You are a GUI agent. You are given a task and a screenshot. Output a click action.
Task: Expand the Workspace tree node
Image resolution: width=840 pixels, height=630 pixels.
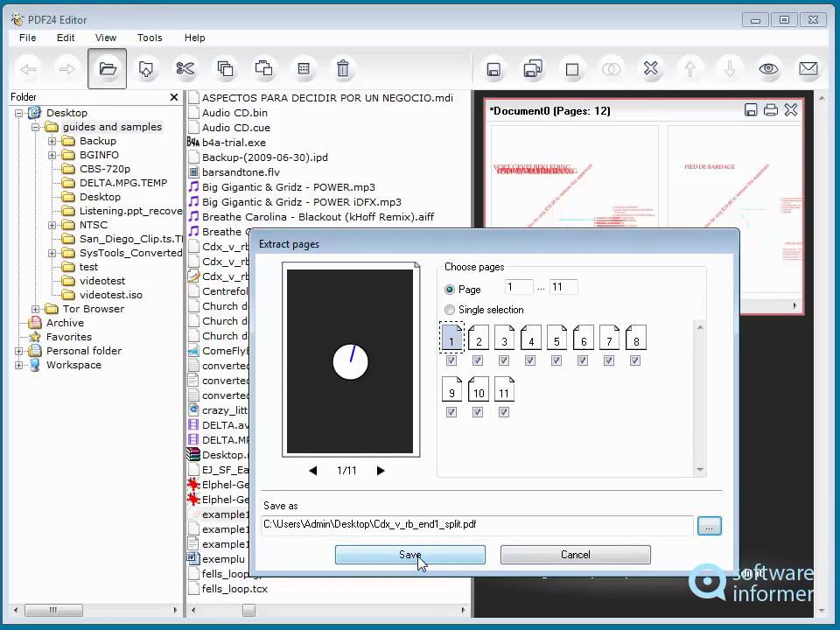18,365
